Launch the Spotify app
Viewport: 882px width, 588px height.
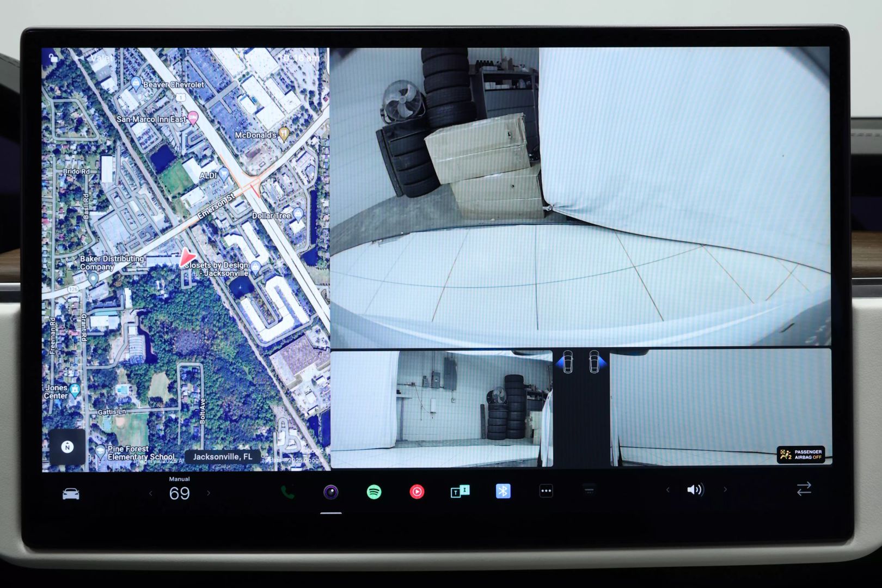point(373,492)
